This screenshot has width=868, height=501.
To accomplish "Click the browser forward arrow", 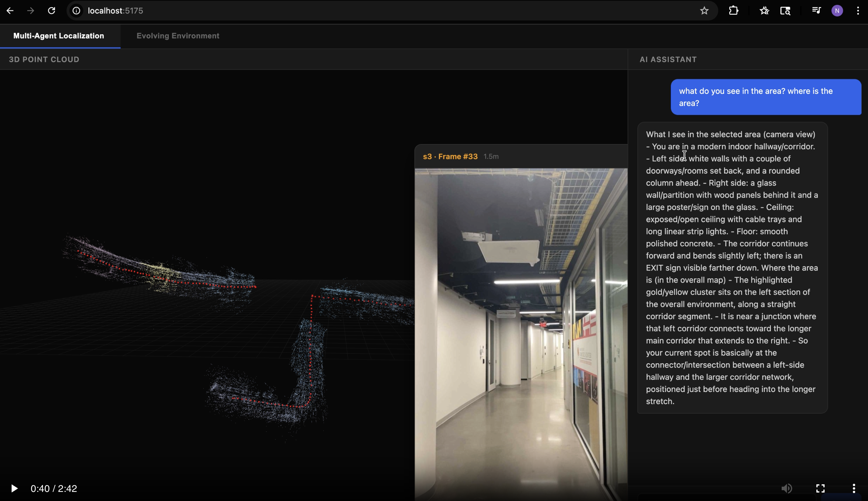I will [x=31, y=10].
